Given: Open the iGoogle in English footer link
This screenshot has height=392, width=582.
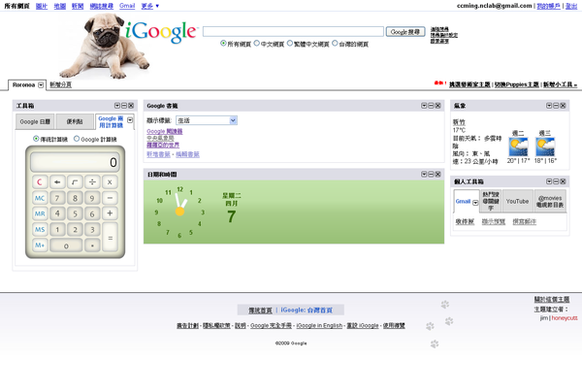Looking at the screenshot, I should pyautogui.click(x=319, y=326).
